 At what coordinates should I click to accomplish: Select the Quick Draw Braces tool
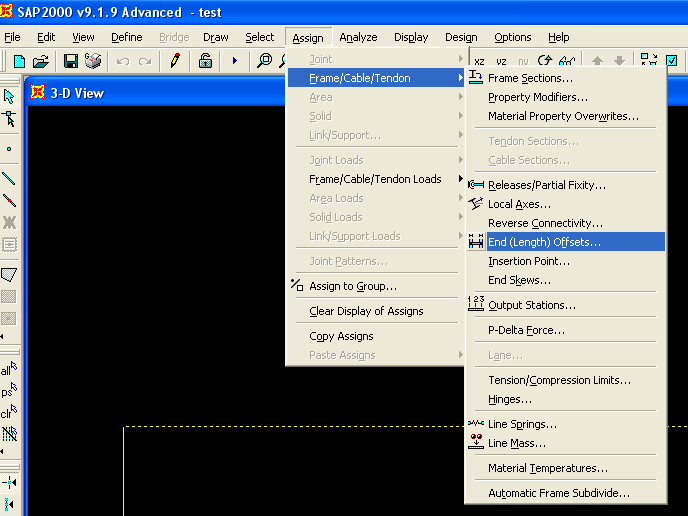point(9,222)
